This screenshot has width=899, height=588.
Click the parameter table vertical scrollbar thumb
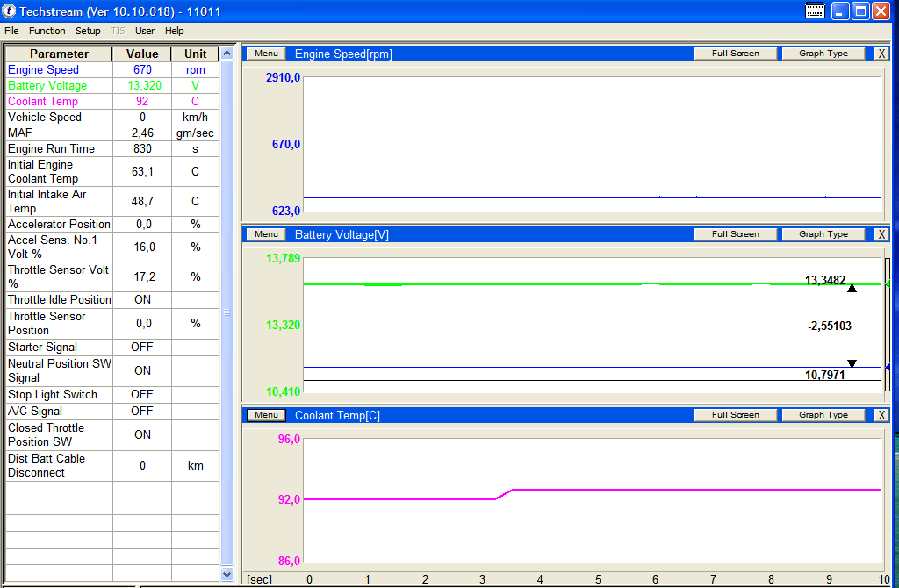227,313
